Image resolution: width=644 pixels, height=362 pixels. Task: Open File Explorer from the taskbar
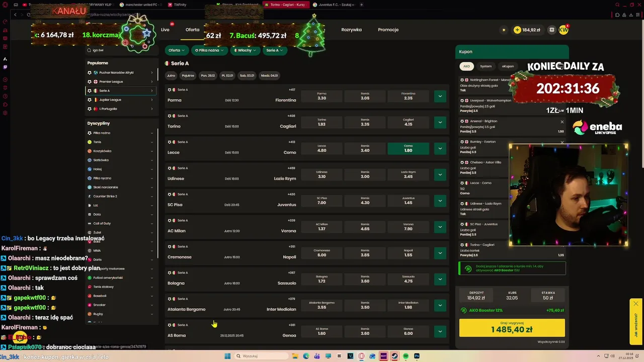coord(295,356)
